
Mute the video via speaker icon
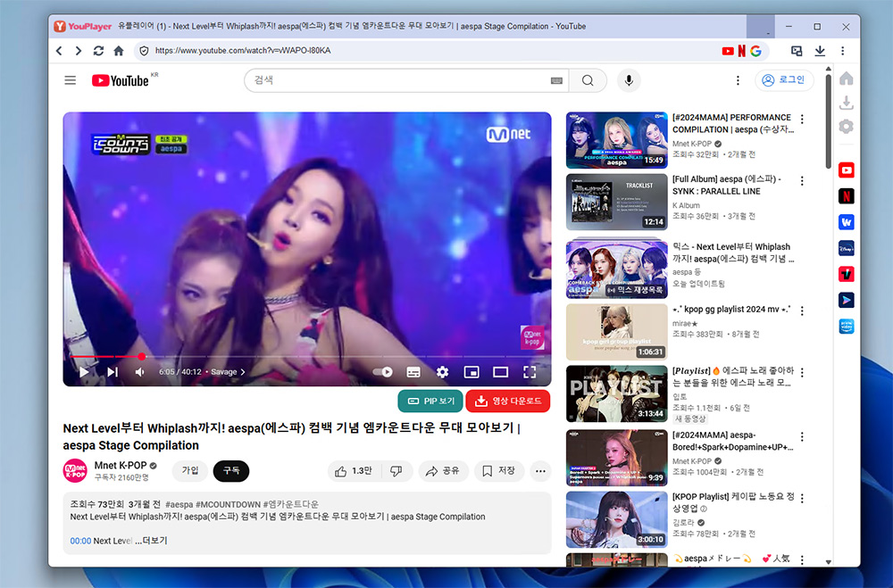[x=139, y=372]
